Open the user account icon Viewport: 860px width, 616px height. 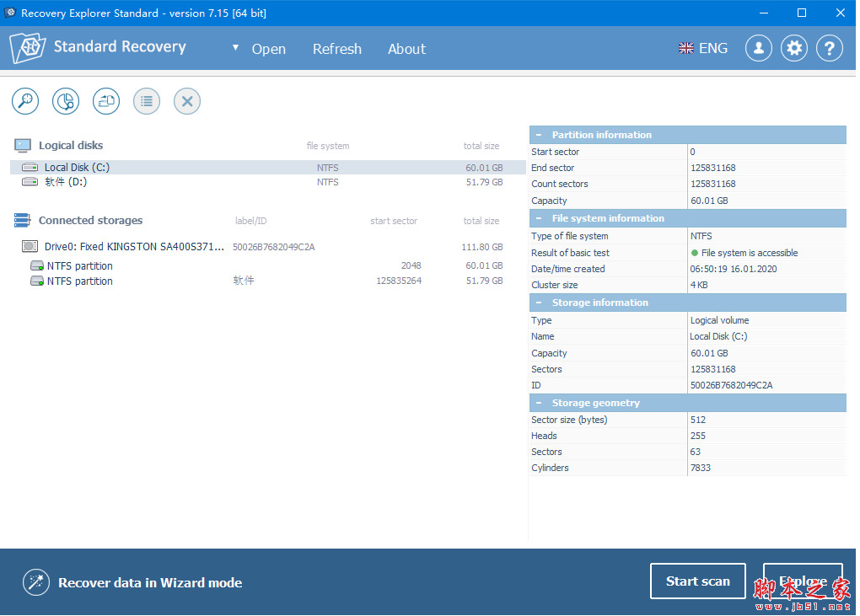(758, 48)
